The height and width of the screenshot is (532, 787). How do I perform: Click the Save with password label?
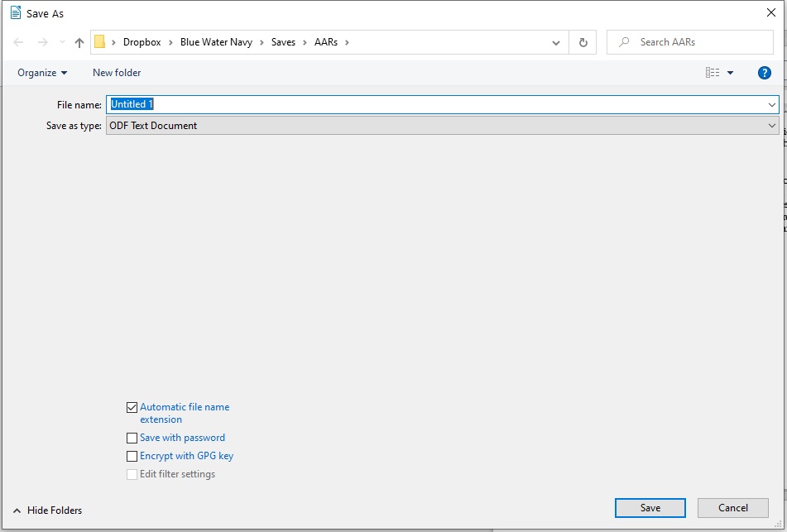click(182, 438)
